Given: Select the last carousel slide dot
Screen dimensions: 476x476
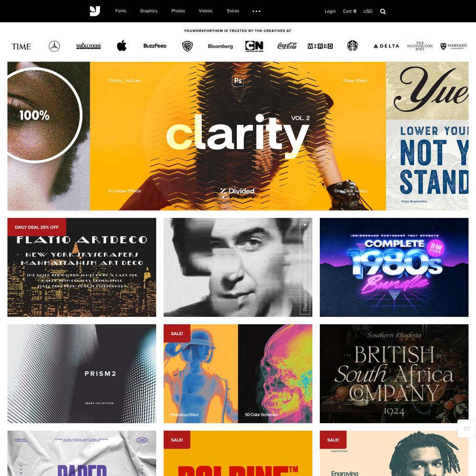Looking at the screenshot, I should point(253,197).
